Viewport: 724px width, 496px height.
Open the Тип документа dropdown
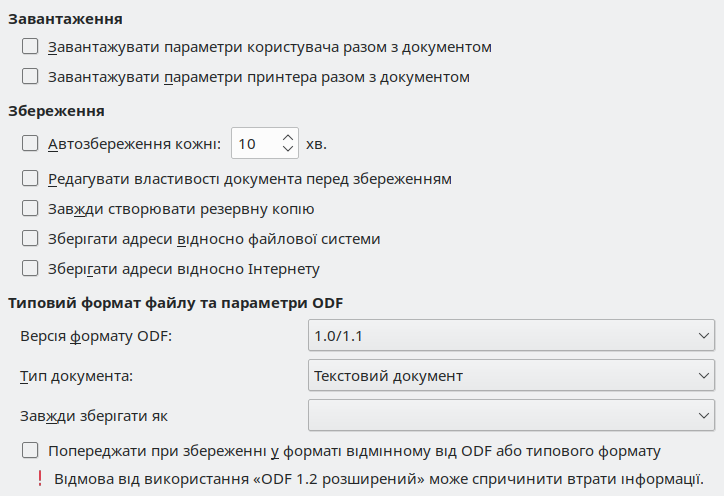[x=511, y=376]
